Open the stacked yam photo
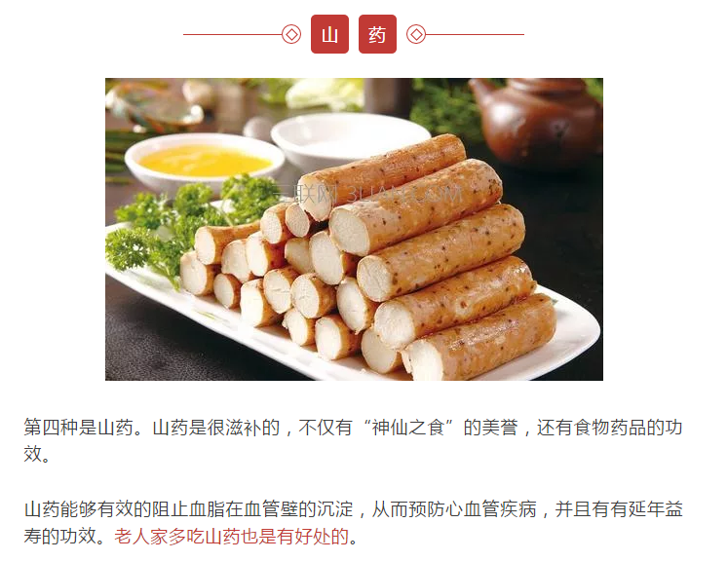728x561 pixels. (x=354, y=229)
